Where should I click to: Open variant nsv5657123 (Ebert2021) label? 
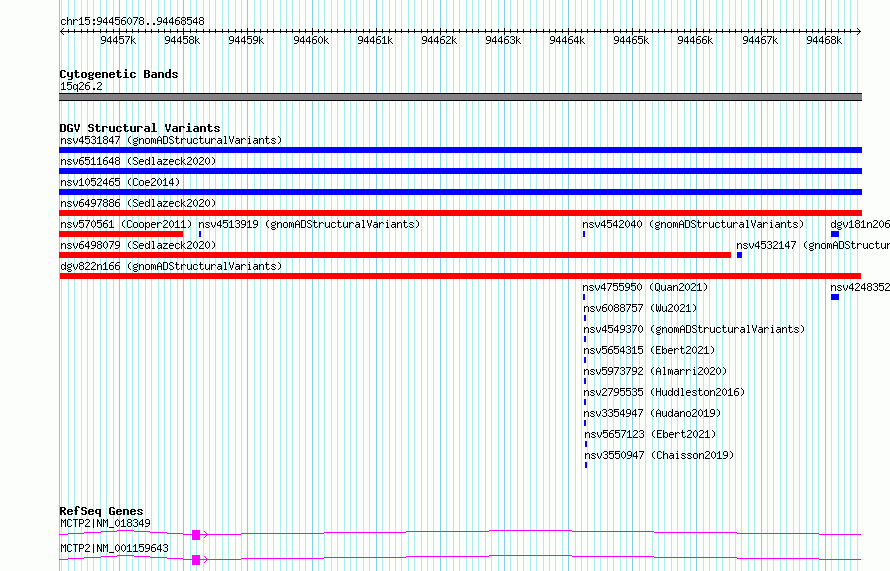coord(650,434)
